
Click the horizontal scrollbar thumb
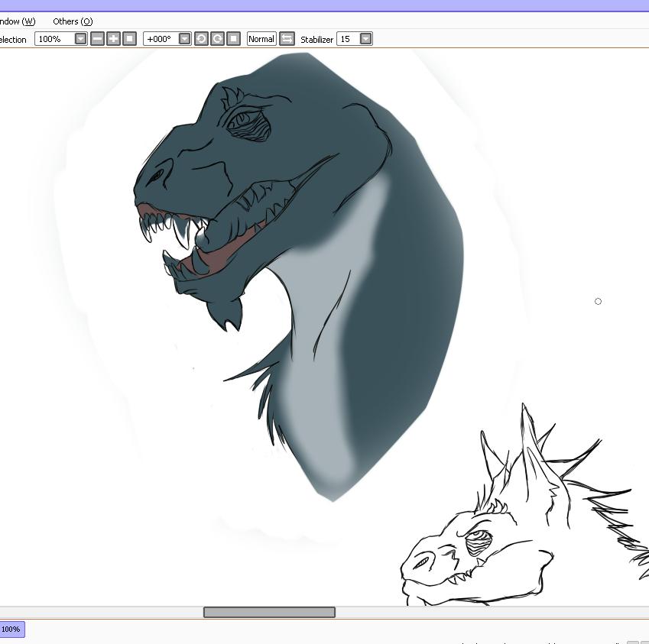269,612
